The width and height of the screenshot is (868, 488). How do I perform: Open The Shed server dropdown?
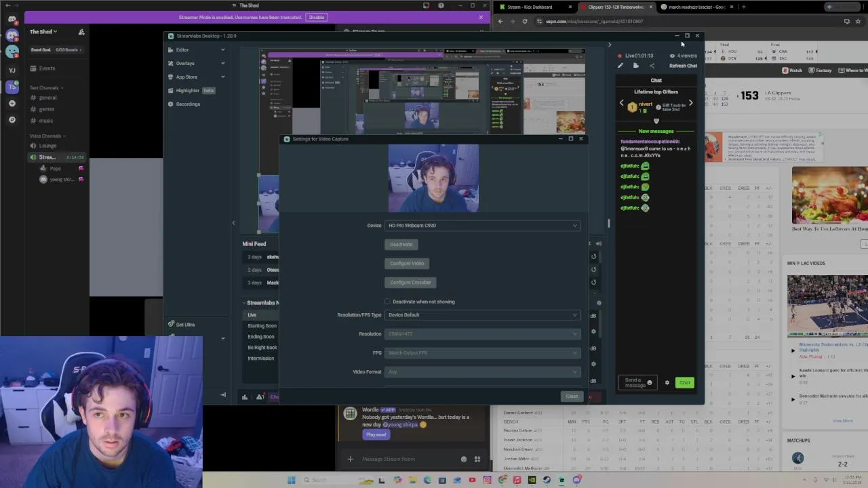[x=43, y=32]
